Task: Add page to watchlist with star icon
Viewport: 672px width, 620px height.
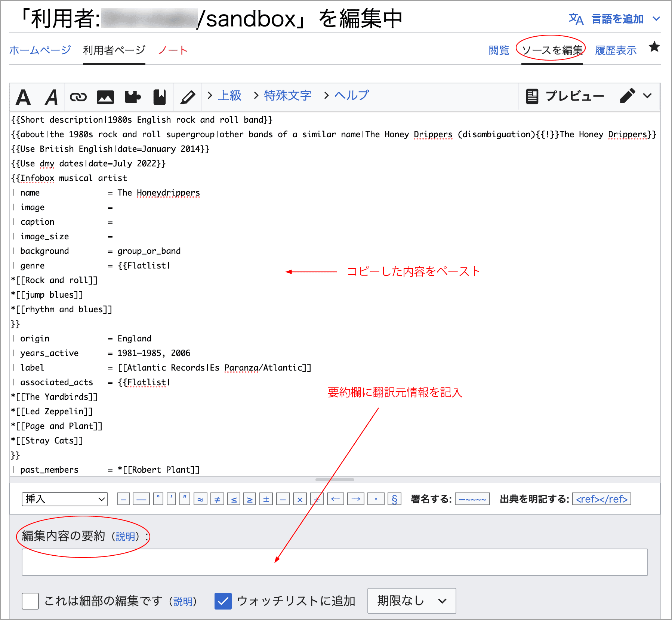Action: click(x=654, y=47)
